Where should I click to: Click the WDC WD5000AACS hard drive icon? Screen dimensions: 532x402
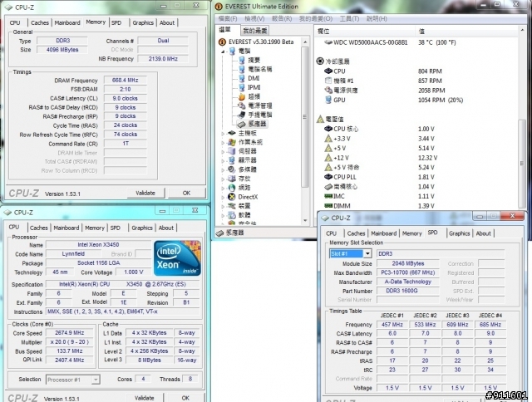coord(328,42)
